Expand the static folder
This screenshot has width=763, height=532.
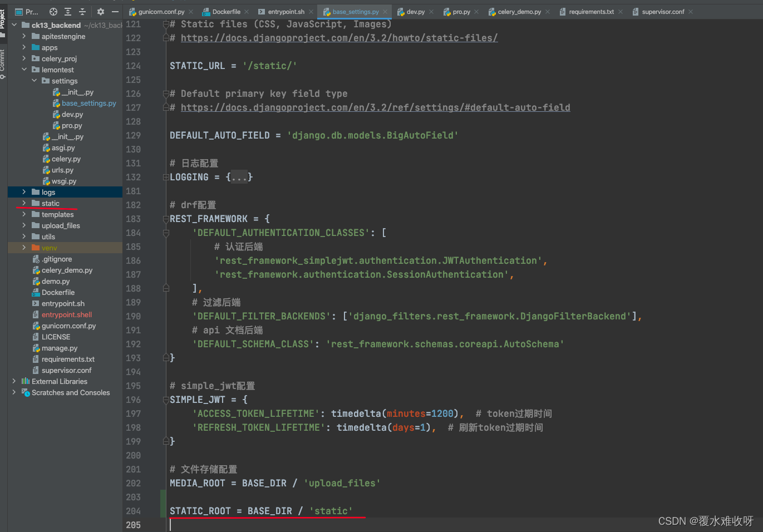tap(24, 203)
